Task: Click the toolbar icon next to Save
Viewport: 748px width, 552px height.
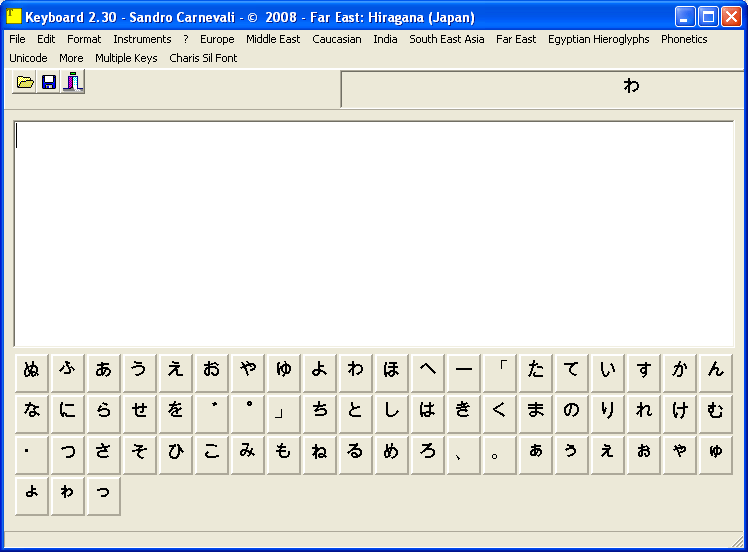Action: point(73,82)
